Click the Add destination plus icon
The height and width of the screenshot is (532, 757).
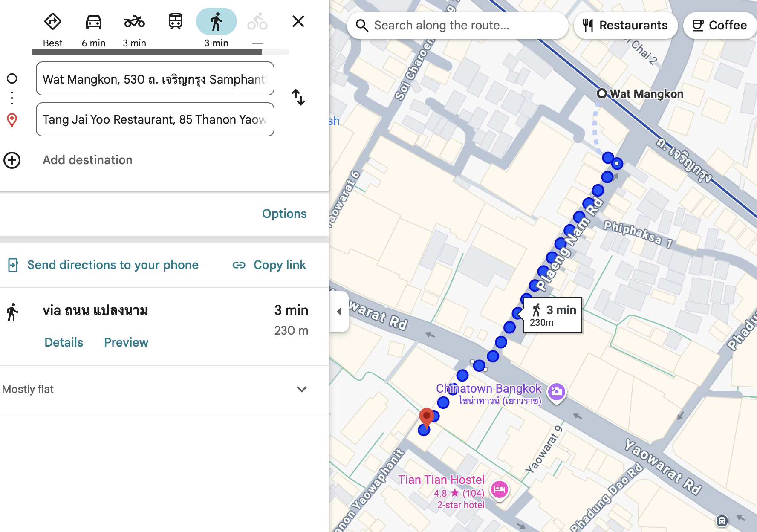tap(12, 160)
